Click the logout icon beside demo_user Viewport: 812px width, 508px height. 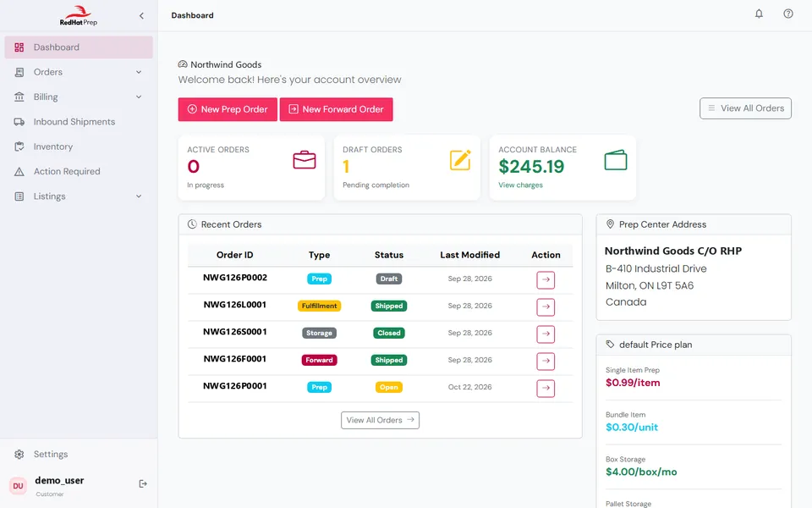pyautogui.click(x=143, y=483)
